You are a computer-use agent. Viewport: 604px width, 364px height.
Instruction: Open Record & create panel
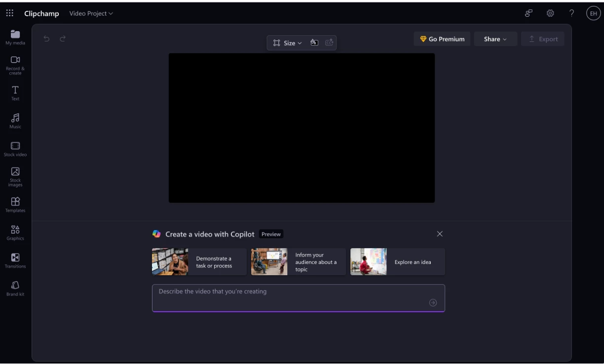pyautogui.click(x=15, y=66)
